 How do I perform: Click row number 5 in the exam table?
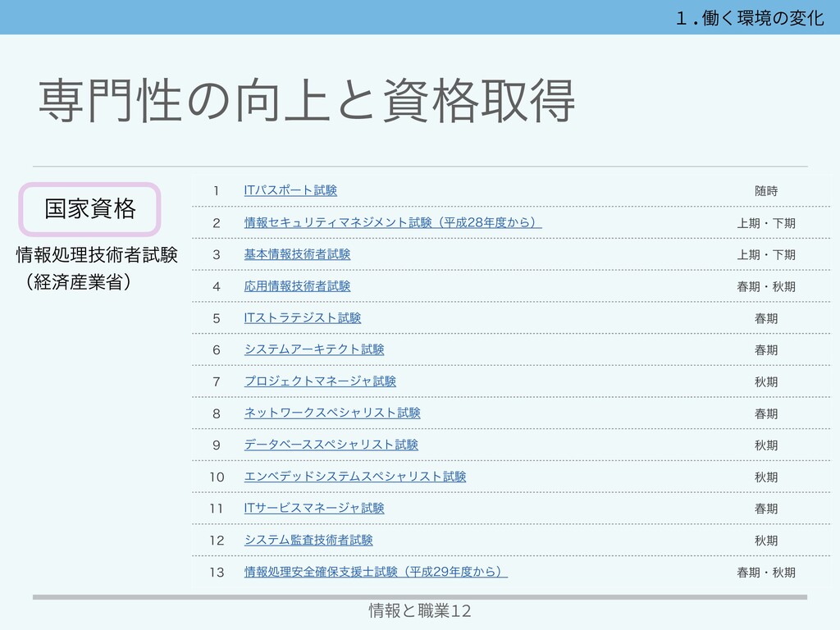click(217, 318)
